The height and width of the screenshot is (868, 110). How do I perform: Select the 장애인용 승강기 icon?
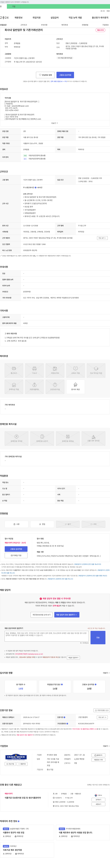42,438
